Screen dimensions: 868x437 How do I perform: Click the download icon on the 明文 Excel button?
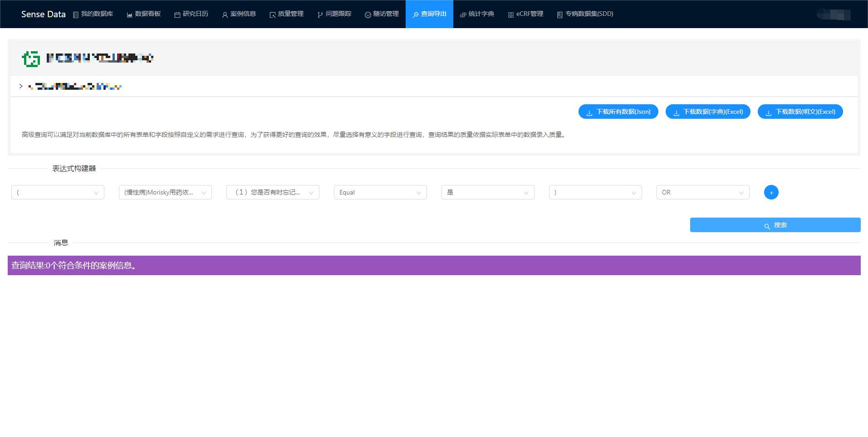point(769,112)
